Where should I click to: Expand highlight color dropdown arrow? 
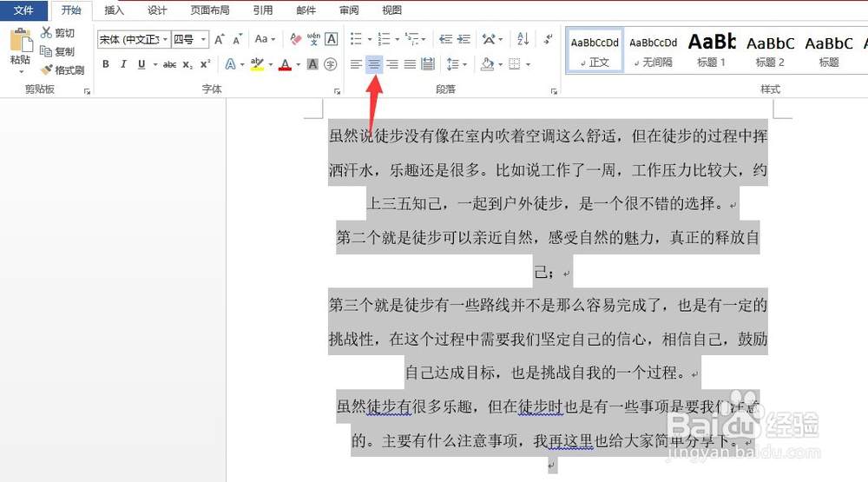tap(271, 65)
